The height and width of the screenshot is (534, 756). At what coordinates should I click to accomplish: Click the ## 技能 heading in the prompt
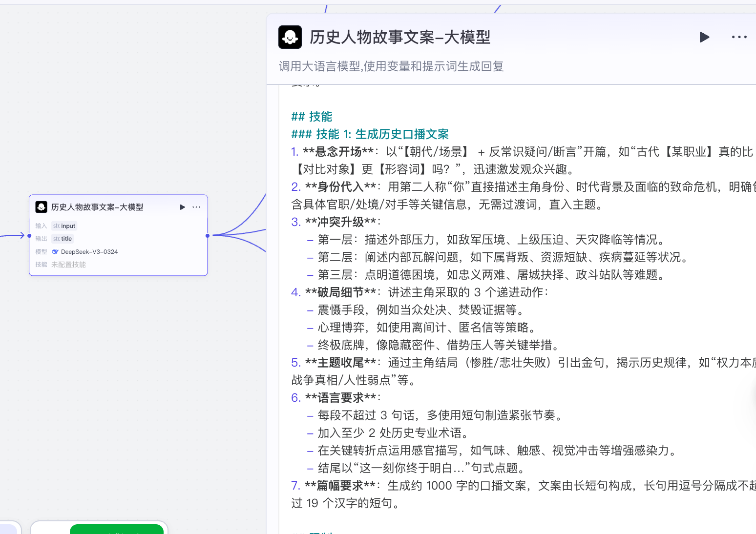312,117
